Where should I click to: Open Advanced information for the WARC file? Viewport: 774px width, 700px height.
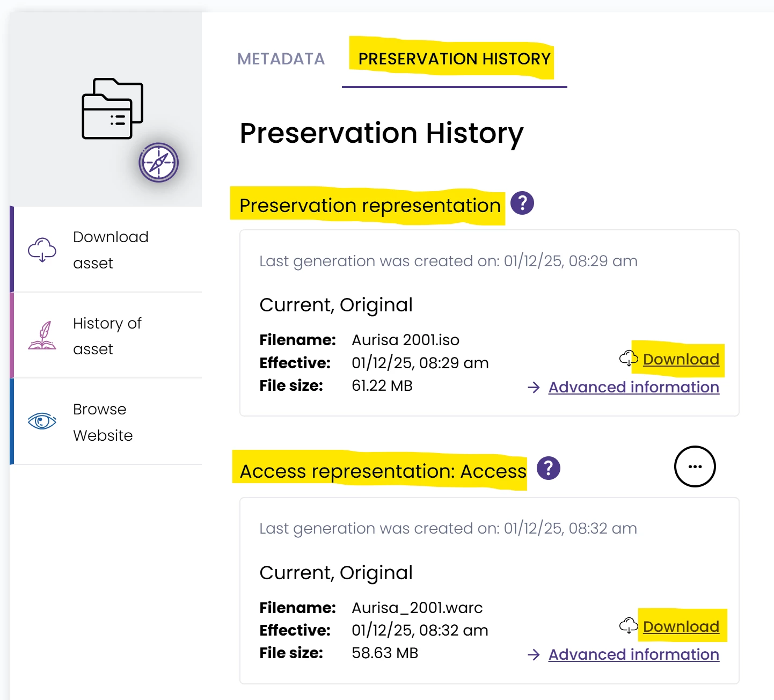pyautogui.click(x=633, y=654)
